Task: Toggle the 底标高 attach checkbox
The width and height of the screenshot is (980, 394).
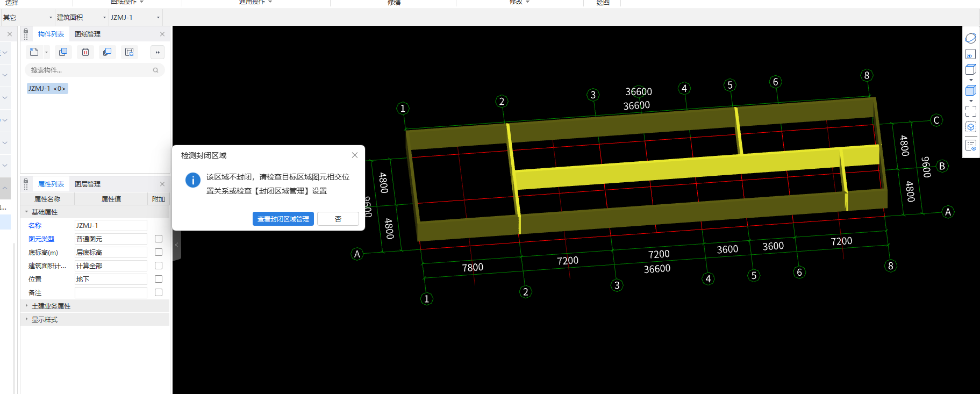Action: click(159, 252)
